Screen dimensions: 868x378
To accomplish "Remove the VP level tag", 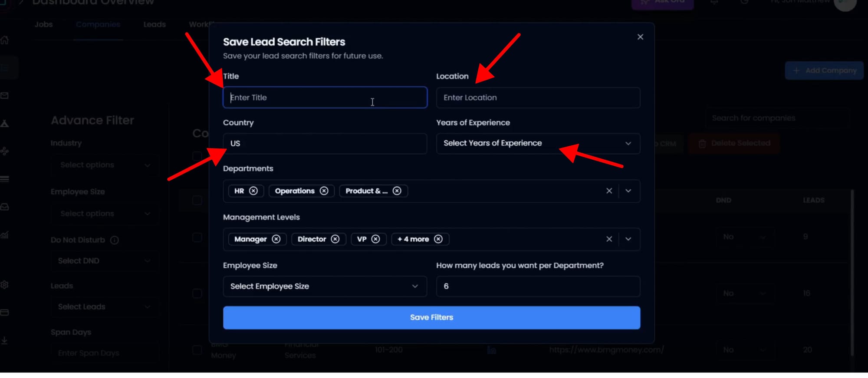I will click(x=376, y=239).
